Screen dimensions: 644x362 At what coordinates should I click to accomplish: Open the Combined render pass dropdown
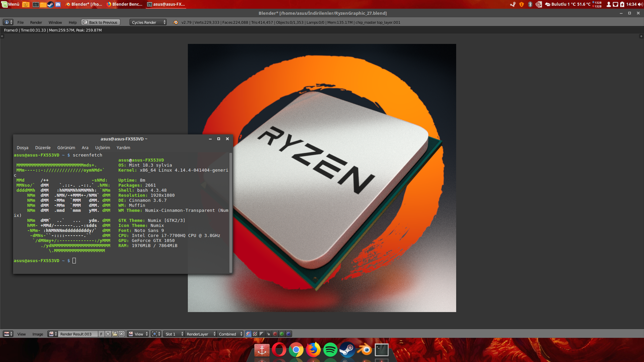click(x=230, y=334)
